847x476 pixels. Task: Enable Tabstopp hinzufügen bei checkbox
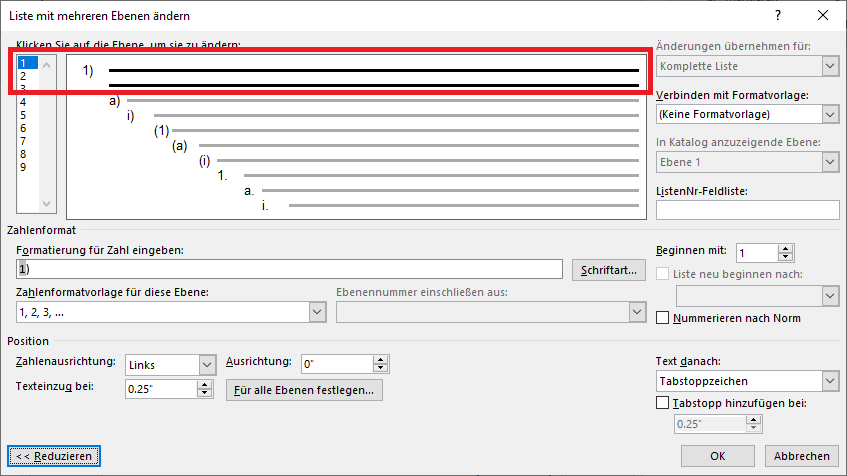click(662, 403)
